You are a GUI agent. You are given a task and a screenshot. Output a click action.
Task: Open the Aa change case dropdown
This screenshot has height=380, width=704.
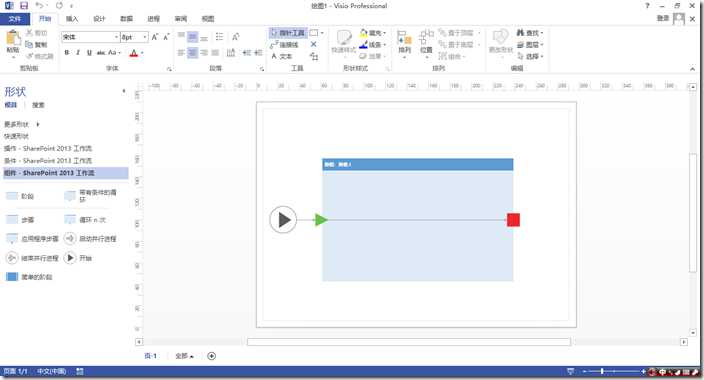114,53
